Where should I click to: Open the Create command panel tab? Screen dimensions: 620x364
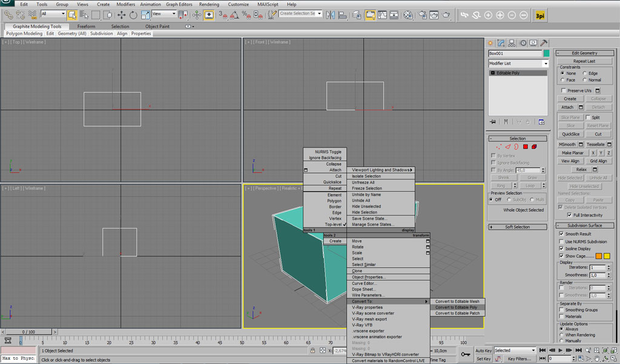(x=490, y=43)
